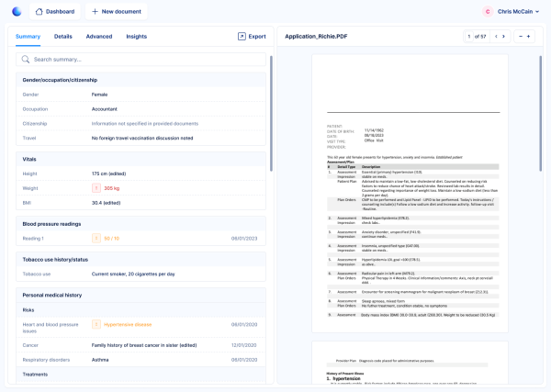
Task: Click the second PDF page with hypertension heading
Action: click(410, 363)
